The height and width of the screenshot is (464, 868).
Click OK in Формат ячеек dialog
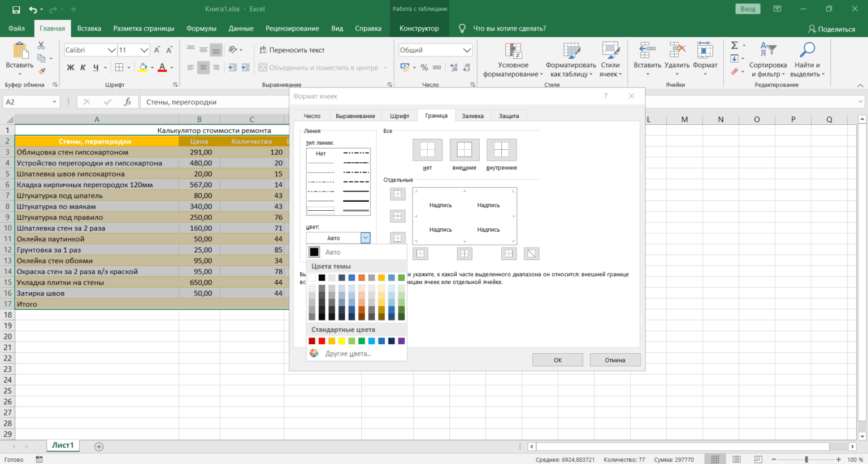coord(558,360)
